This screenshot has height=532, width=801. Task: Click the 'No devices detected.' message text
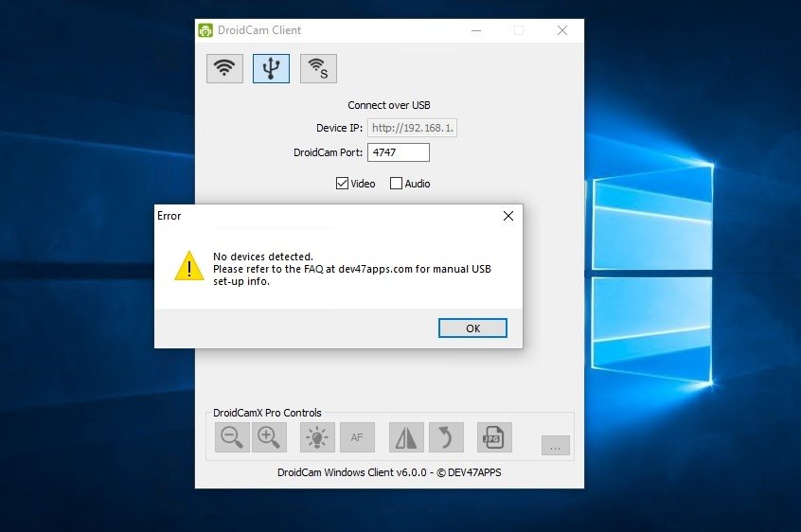[263, 257]
